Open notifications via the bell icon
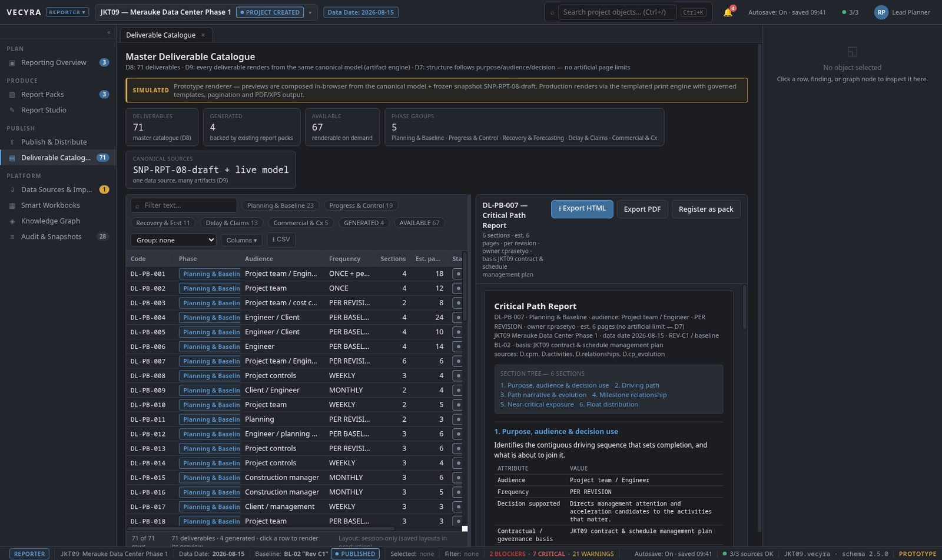942x560 pixels. point(728,12)
